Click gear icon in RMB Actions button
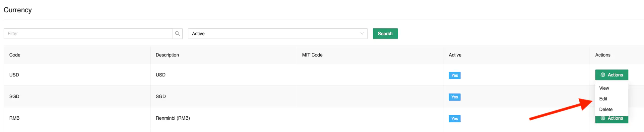This screenshot has height=132, width=644. tap(603, 118)
